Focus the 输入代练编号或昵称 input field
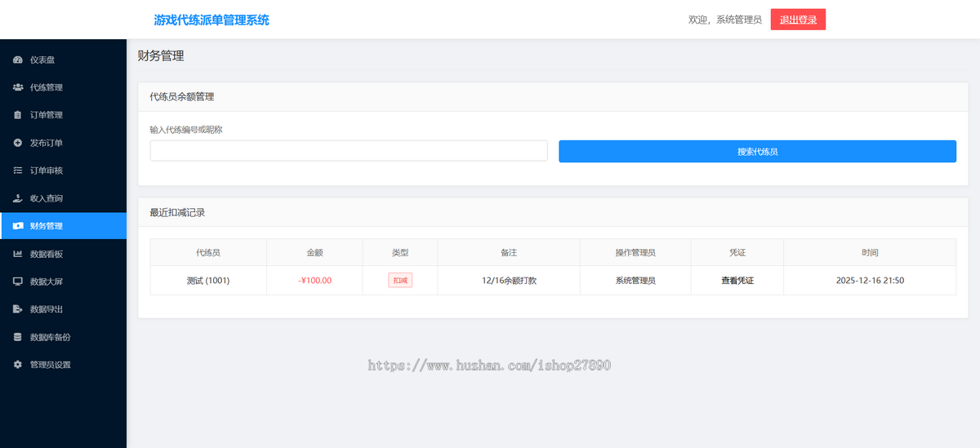 click(x=349, y=151)
